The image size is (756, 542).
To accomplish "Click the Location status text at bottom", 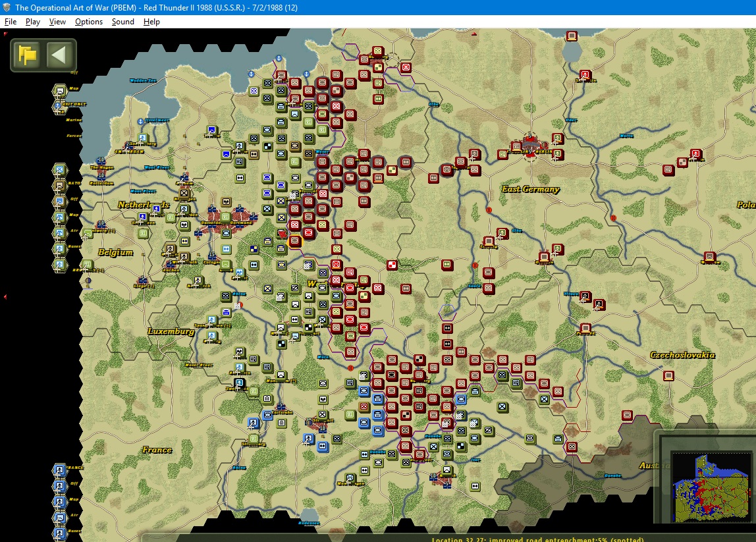I will (x=537, y=539).
